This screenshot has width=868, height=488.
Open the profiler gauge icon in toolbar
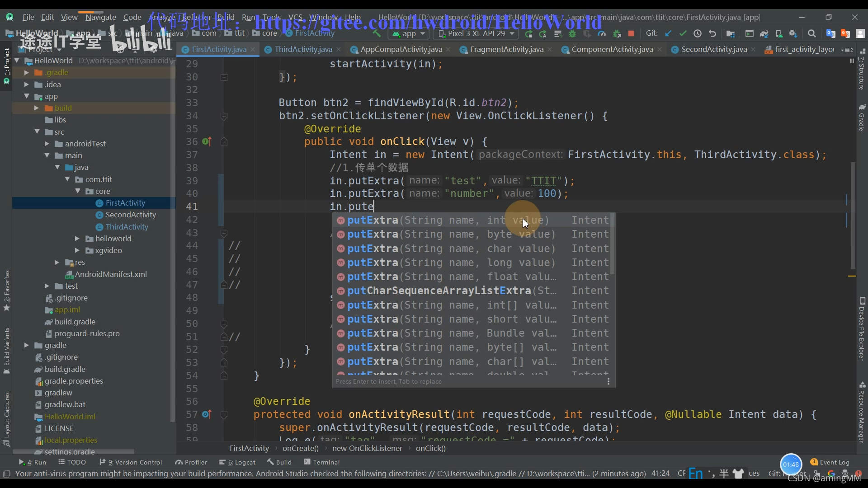602,34
